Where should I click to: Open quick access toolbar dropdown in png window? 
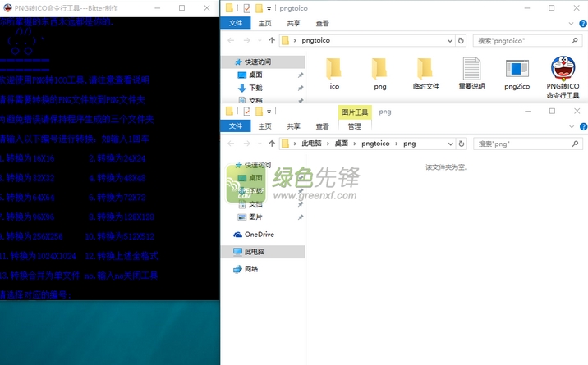[269, 112]
